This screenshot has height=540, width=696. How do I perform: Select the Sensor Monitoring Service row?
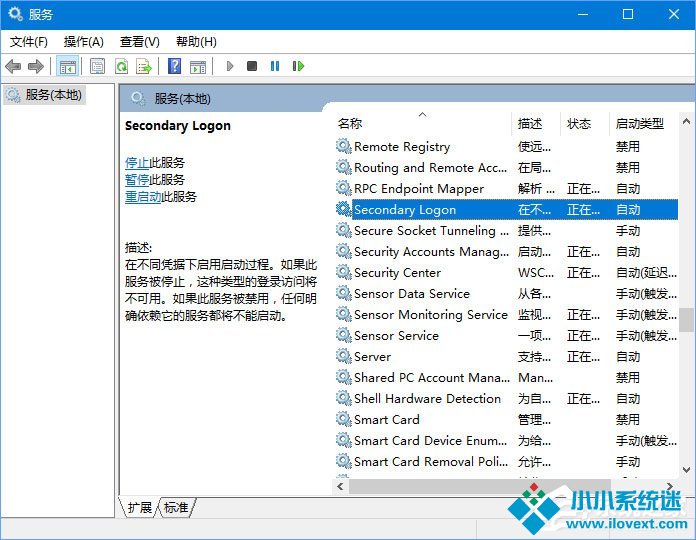[x=506, y=314]
